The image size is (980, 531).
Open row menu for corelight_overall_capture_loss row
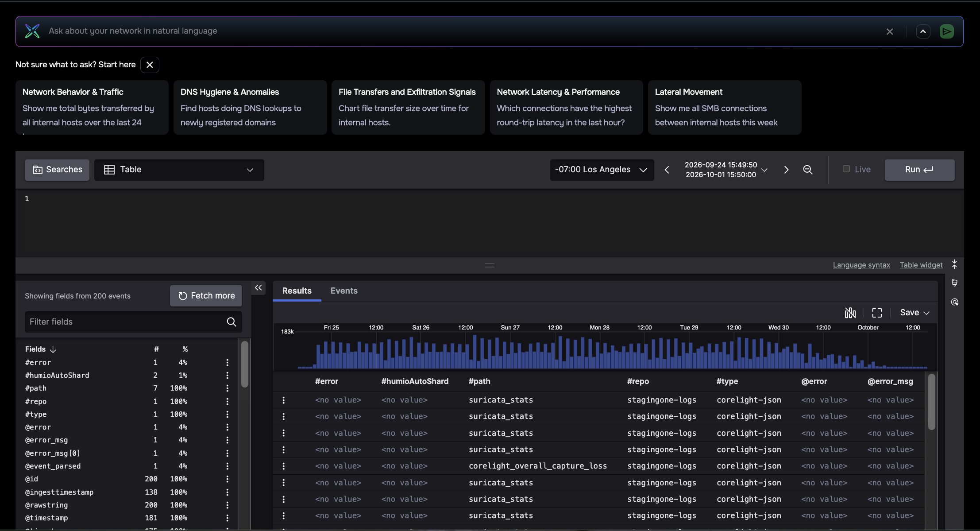coord(284,466)
